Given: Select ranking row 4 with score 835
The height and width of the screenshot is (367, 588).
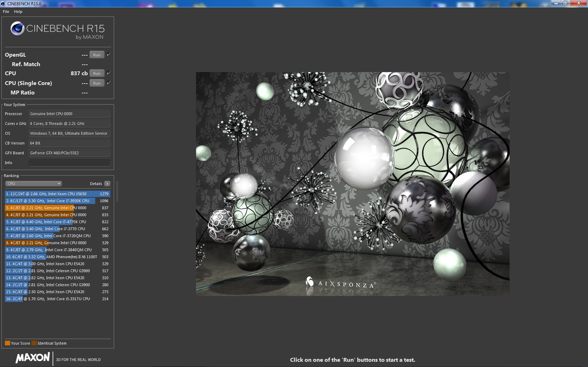Looking at the screenshot, I should (57, 215).
